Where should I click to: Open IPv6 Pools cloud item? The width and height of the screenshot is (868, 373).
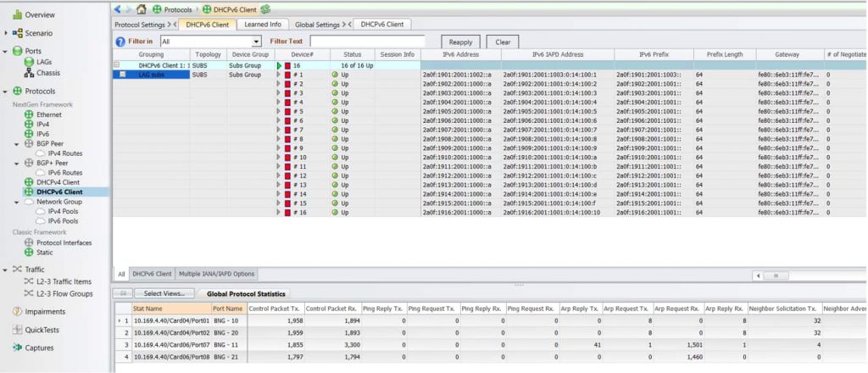57,220
